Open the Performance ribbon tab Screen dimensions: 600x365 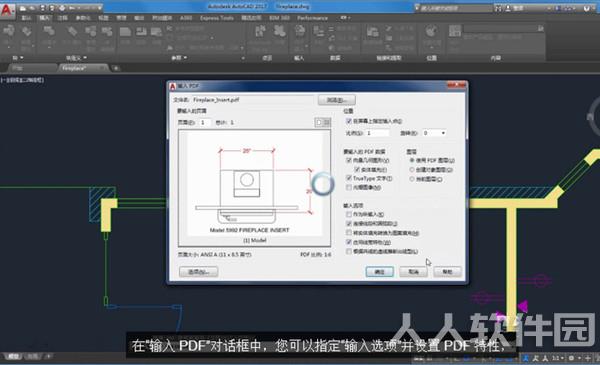(312, 18)
